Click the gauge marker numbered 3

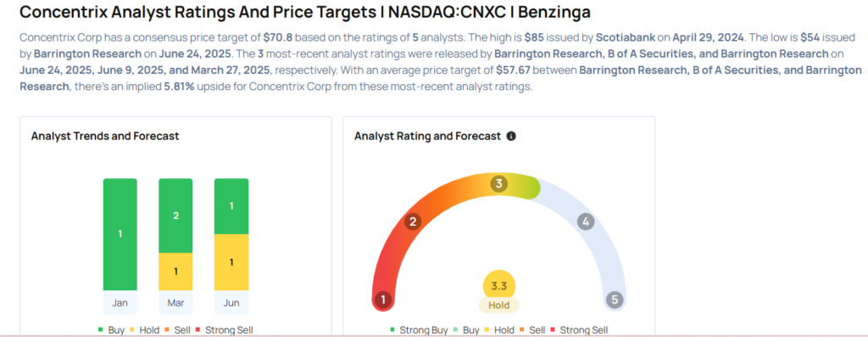498,184
